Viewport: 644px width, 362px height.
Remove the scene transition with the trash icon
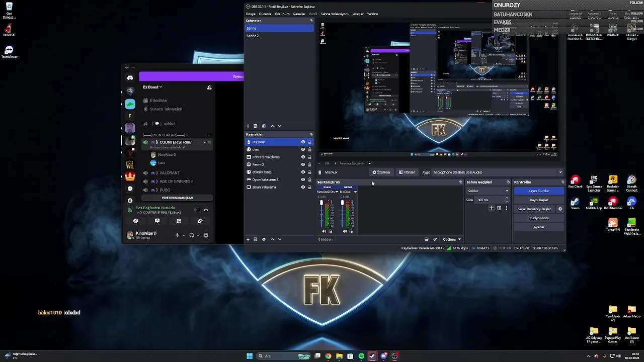click(x=499, y=208)
